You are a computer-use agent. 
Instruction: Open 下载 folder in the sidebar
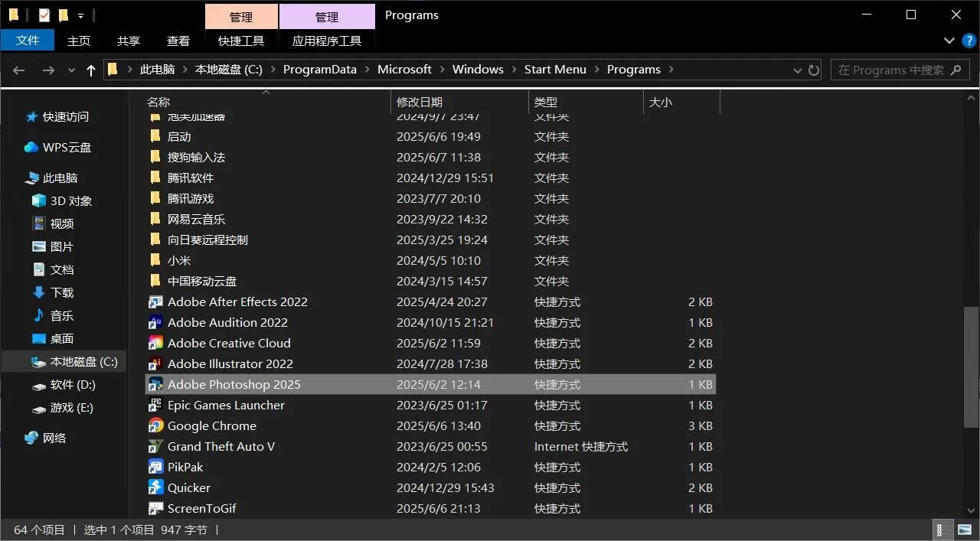pos(53,293)
